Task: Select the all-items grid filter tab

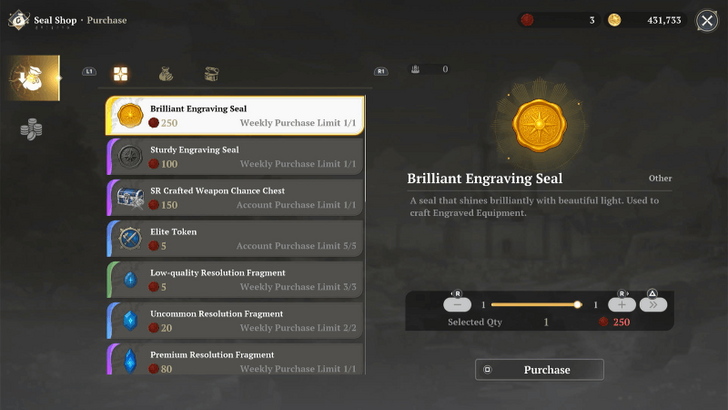Action: pyautogui.click(x=120, y=73)
